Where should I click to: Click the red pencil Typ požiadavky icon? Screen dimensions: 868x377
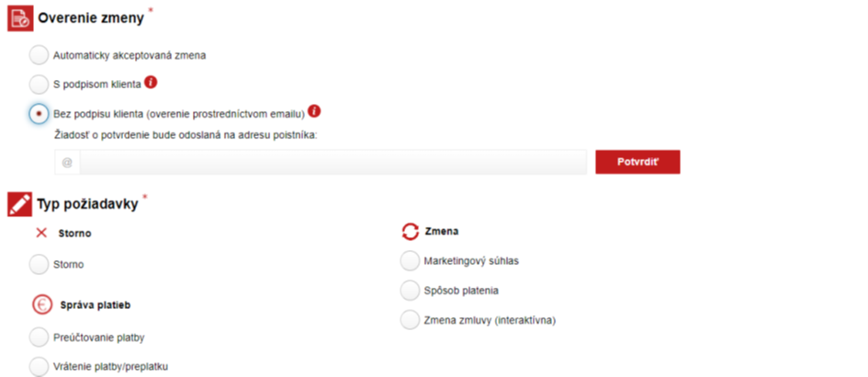coord(20,204)
